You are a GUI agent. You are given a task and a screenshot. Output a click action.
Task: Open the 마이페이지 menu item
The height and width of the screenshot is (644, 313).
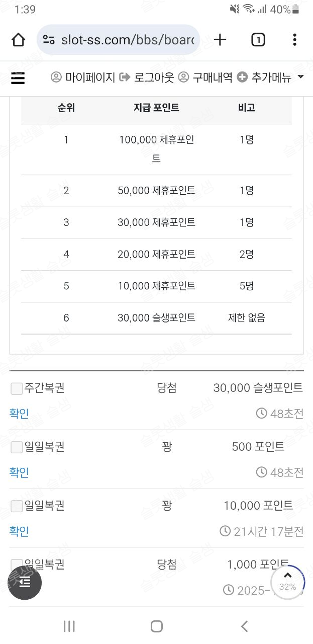(83, 77)
